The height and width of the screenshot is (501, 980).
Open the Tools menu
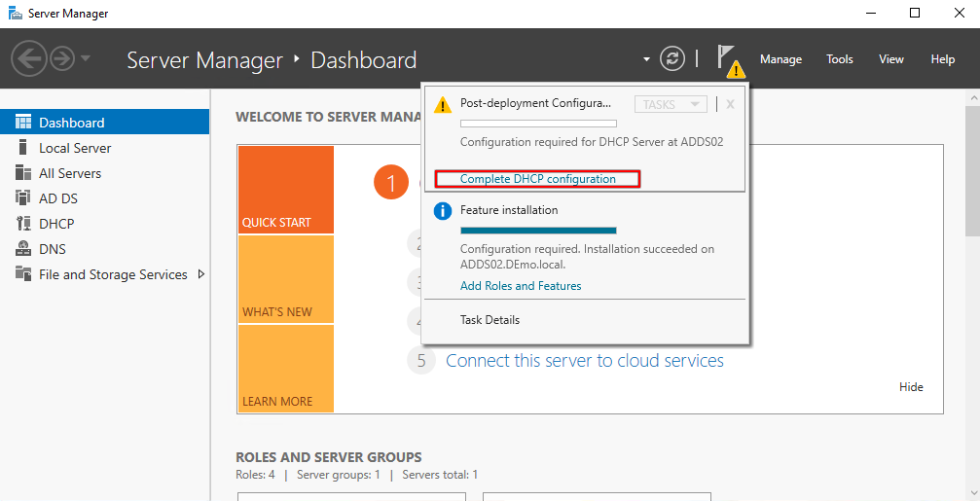coord(840,59)
